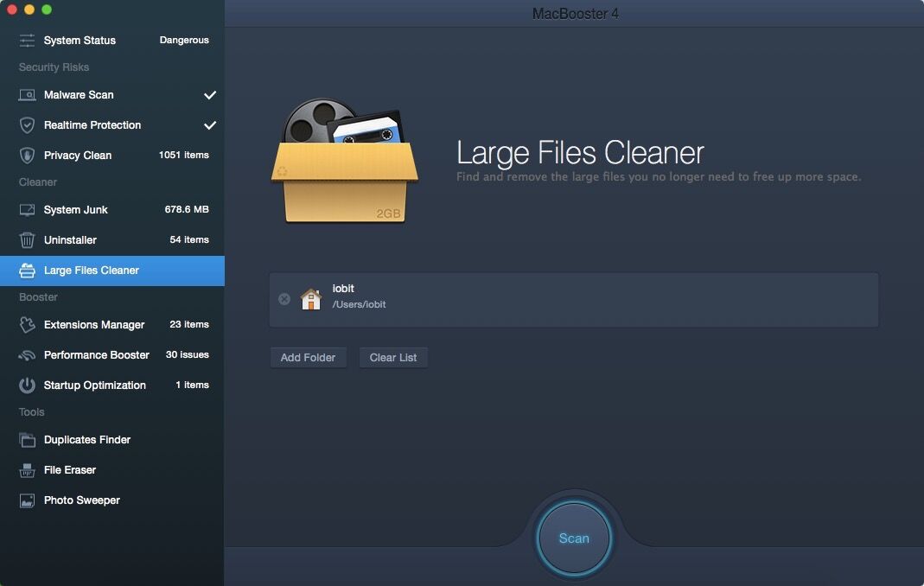The image size is (924, 586).
Task: Click the /Users/iobit path text
Action: 359,305
